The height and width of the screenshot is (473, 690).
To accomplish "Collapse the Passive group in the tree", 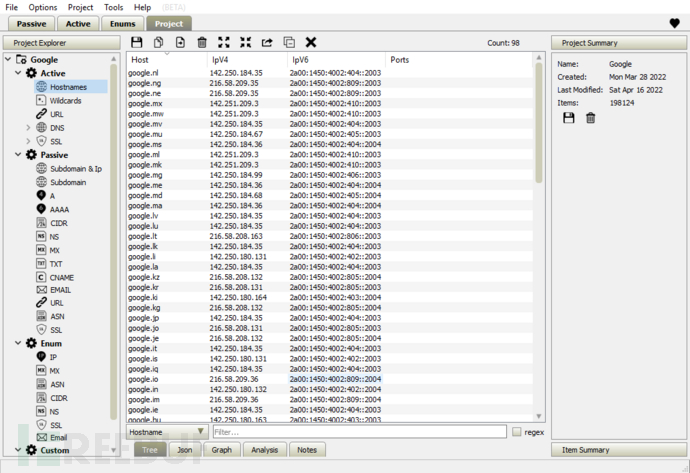I will click(x=18, y=154).
